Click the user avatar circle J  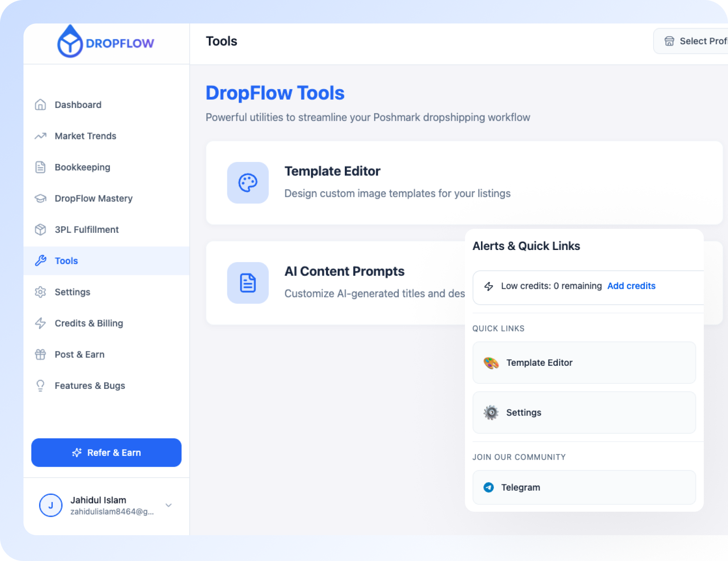(x=51, y=505)
